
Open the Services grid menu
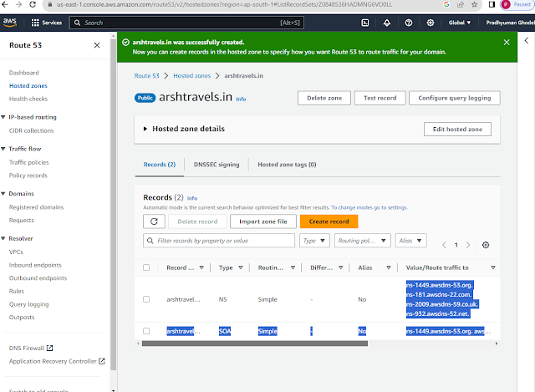click(x=47, y=23)
